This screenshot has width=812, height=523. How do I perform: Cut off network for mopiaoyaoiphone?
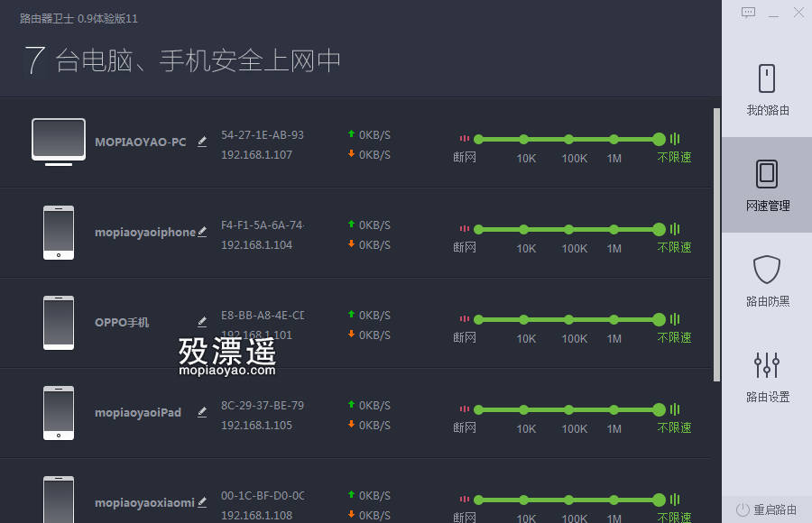pos(478,229)
